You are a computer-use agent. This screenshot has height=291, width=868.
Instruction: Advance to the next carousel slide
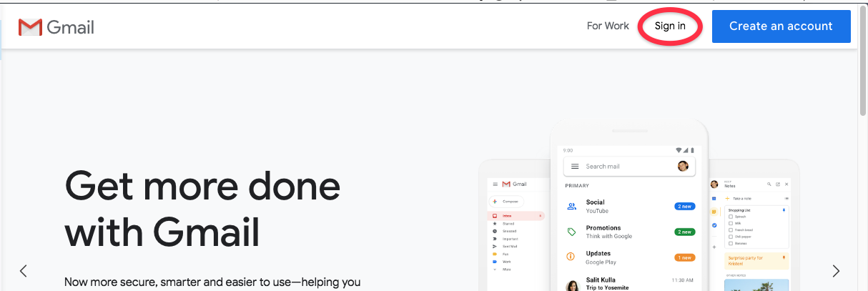point(836,270)
